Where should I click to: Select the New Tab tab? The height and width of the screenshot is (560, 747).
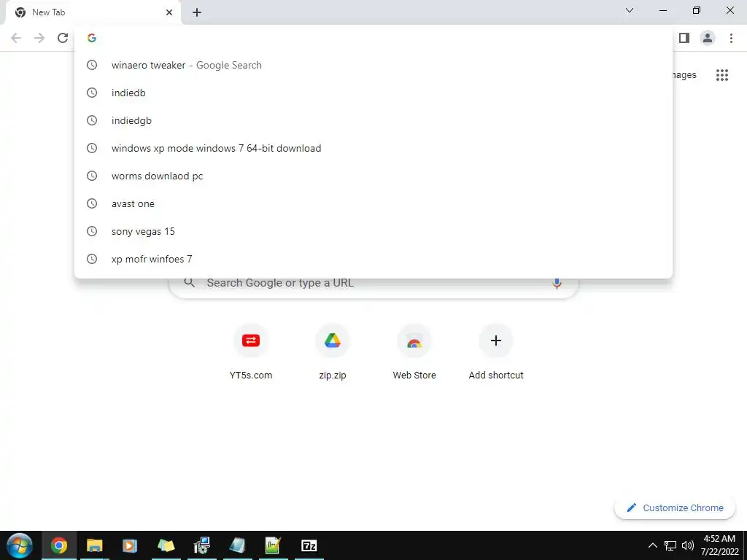(x=93, y=12)
